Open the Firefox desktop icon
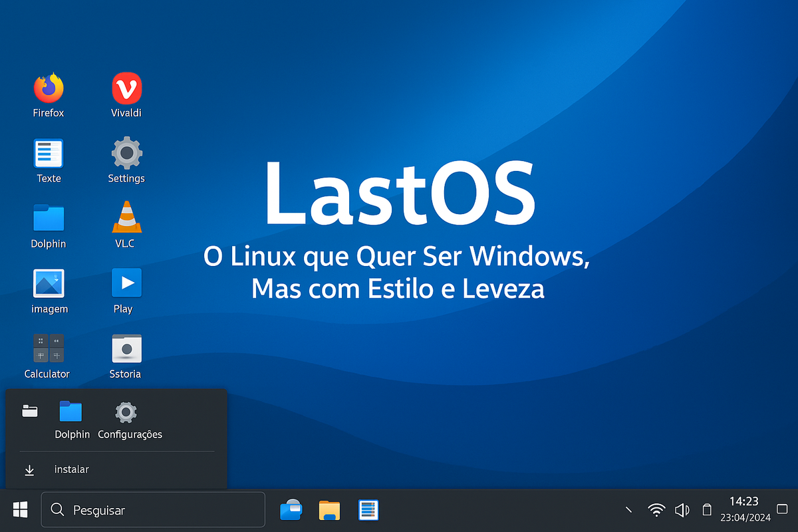The height and width of the screenshot is (532, 798). click(49, 87)
